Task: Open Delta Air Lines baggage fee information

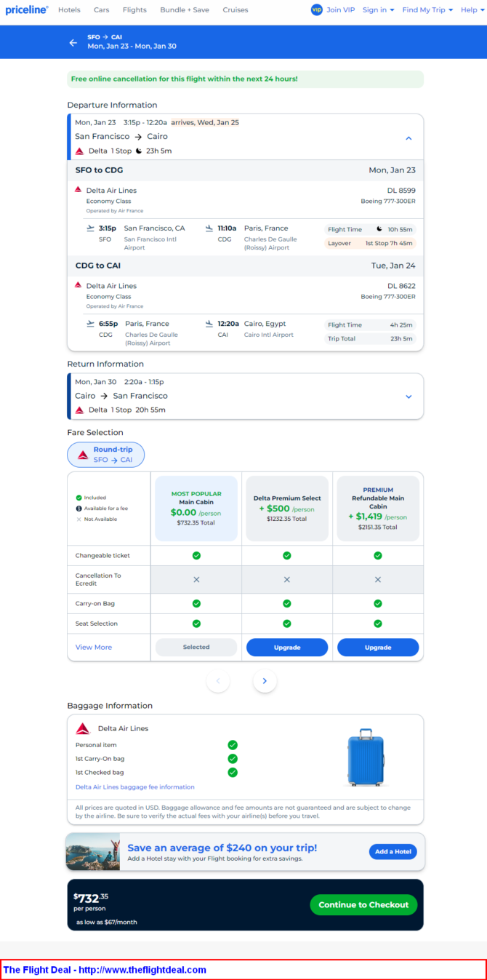Action: [x=135, y=787]
